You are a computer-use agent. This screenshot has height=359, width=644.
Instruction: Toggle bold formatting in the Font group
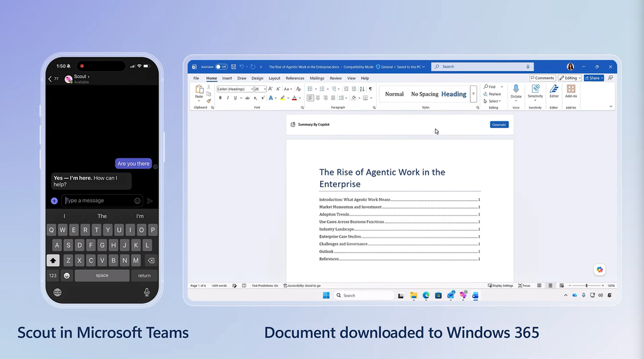coord(220,97)
